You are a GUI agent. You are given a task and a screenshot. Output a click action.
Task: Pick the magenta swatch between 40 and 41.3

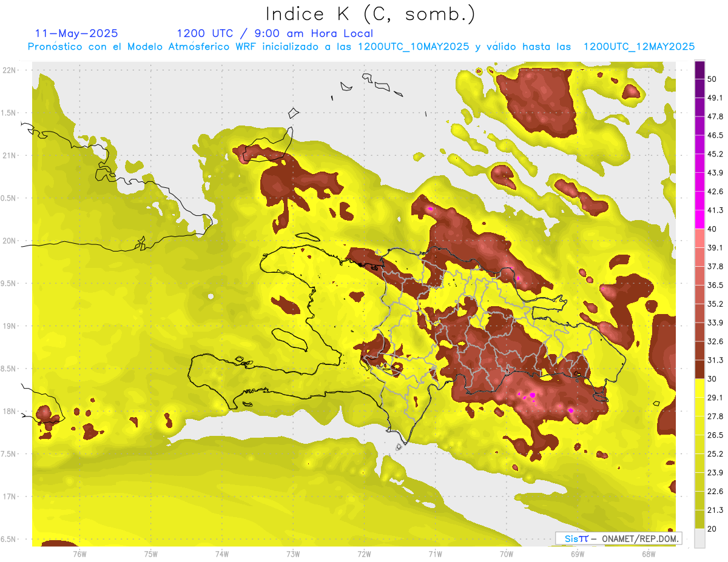[699, 218]
